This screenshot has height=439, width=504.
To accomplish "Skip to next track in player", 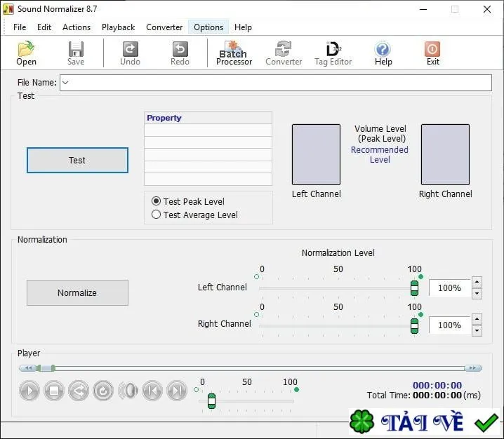I will click(177, 391).
